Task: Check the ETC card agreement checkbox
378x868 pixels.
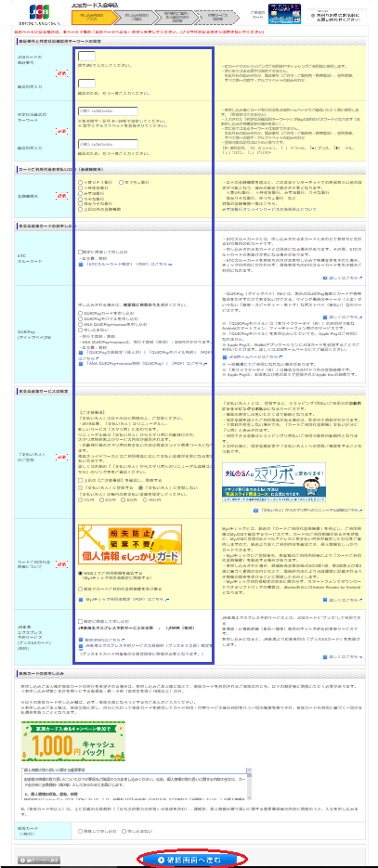Action: pos(80,252)
